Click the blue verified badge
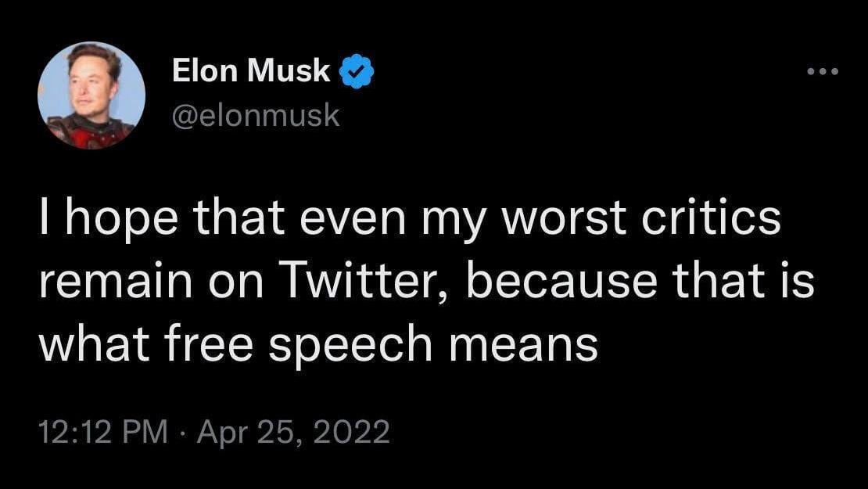Image resolution: width=868 pixels, height=489 pixels. click(356, 71)
